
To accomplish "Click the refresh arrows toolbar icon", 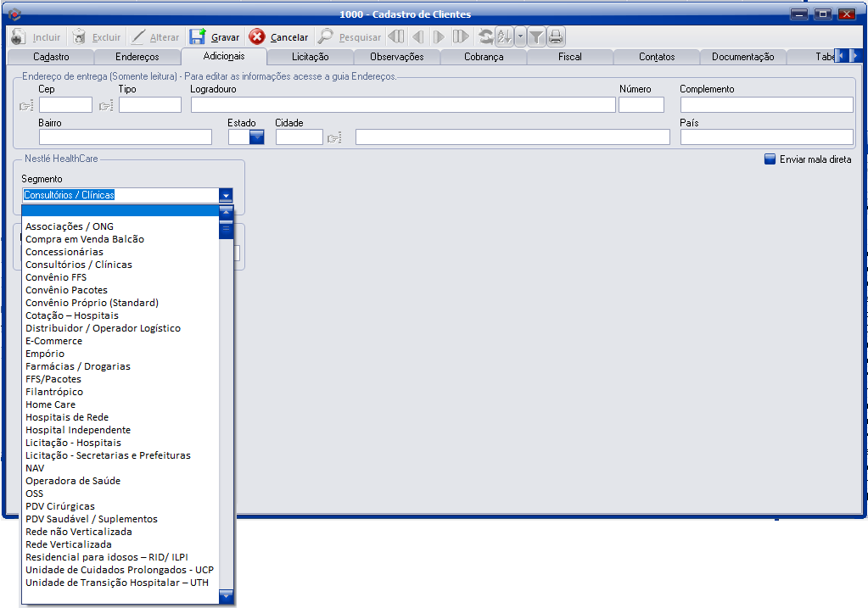I will 485,36.
